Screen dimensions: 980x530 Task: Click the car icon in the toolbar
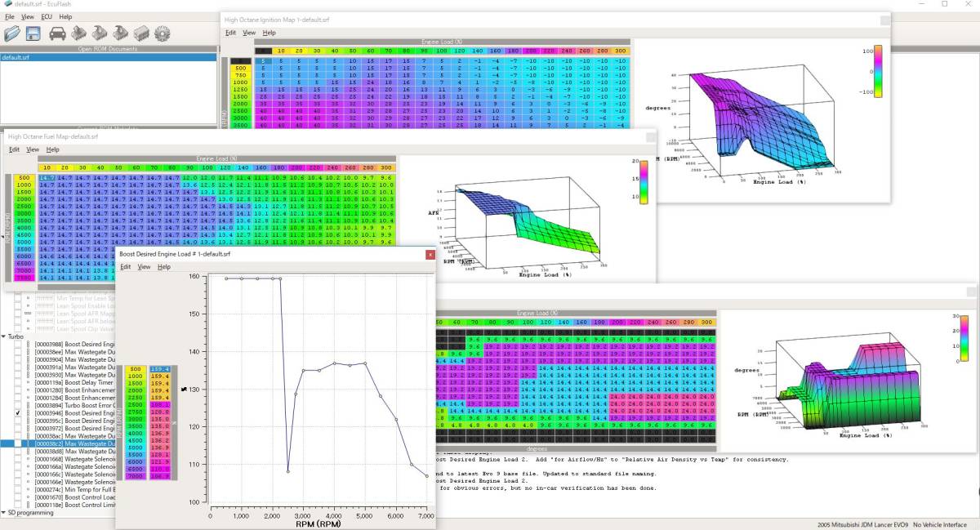pyautogui.click(x=58, y=33)
